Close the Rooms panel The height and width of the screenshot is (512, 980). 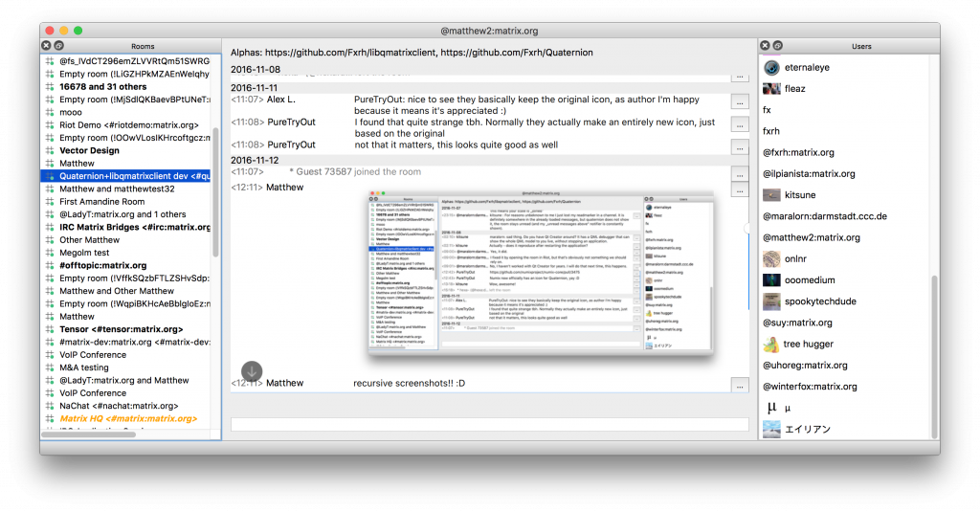(45, 46)
